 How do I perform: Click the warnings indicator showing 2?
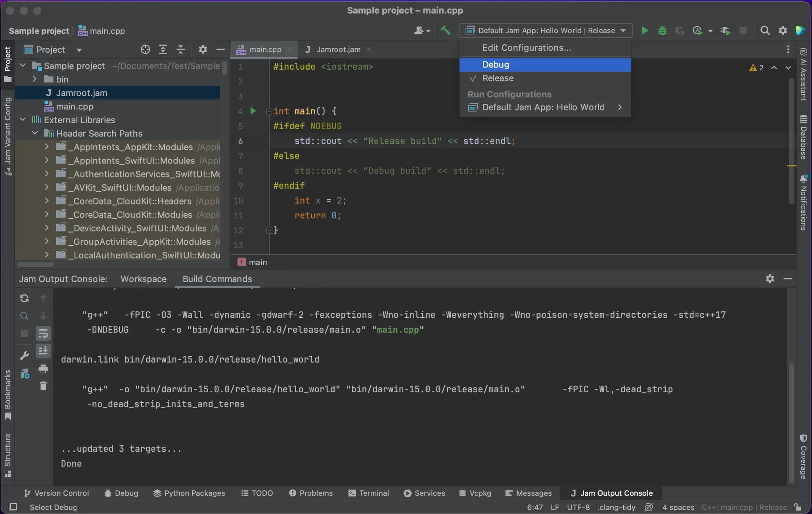pyautogui.click(x=756, y=68)
